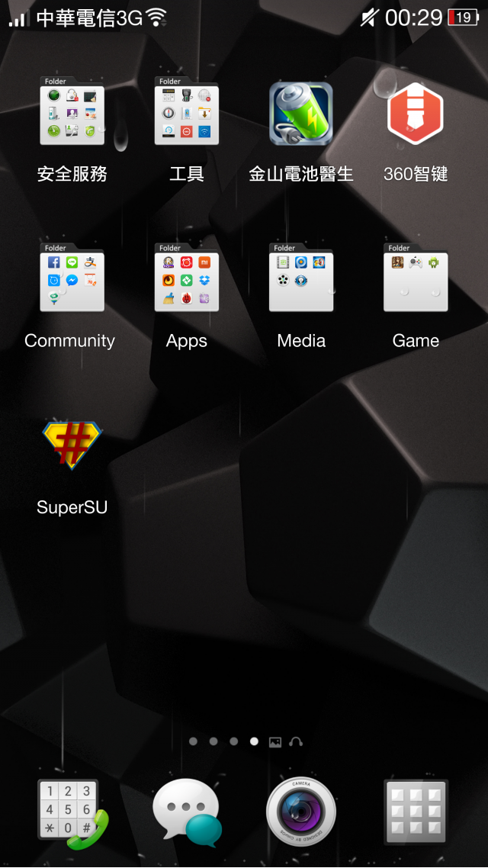Go to the first home screen page dot
This screenshot has height=868, width=488.
[193, 741]
